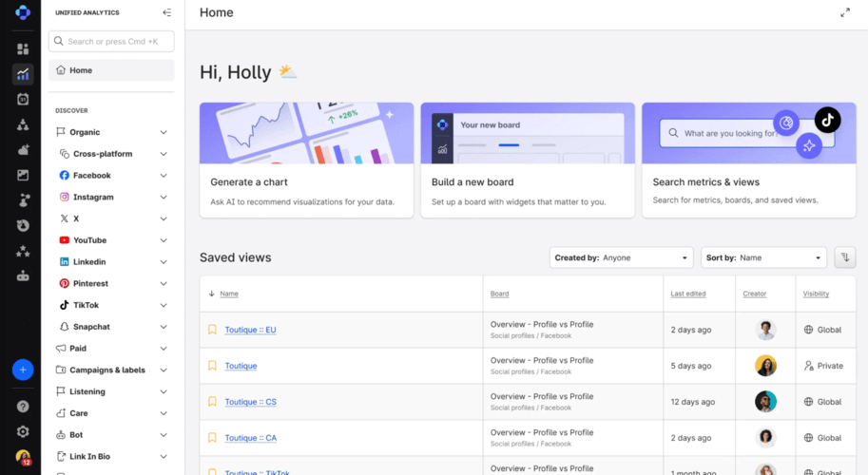Click the sidebar search input field

(111, 42)
